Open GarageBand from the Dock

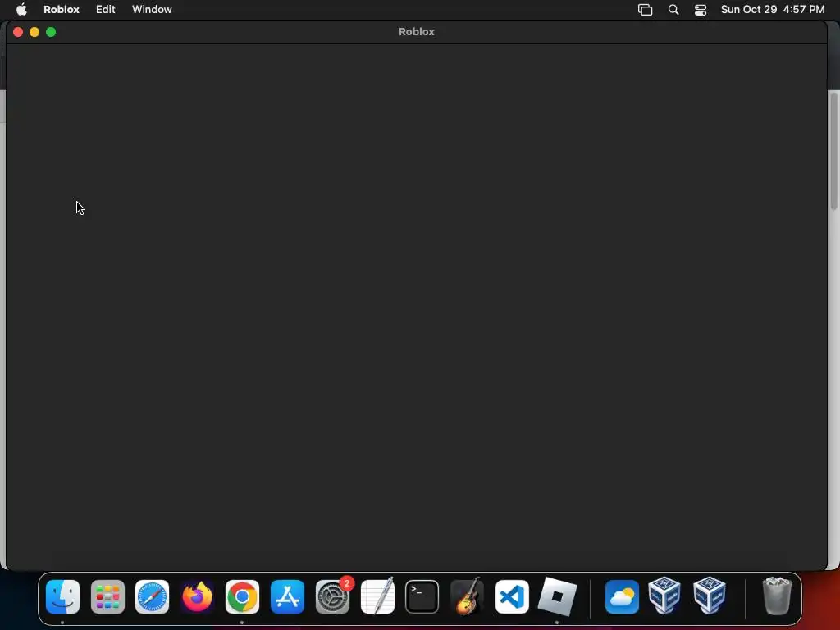467,596
